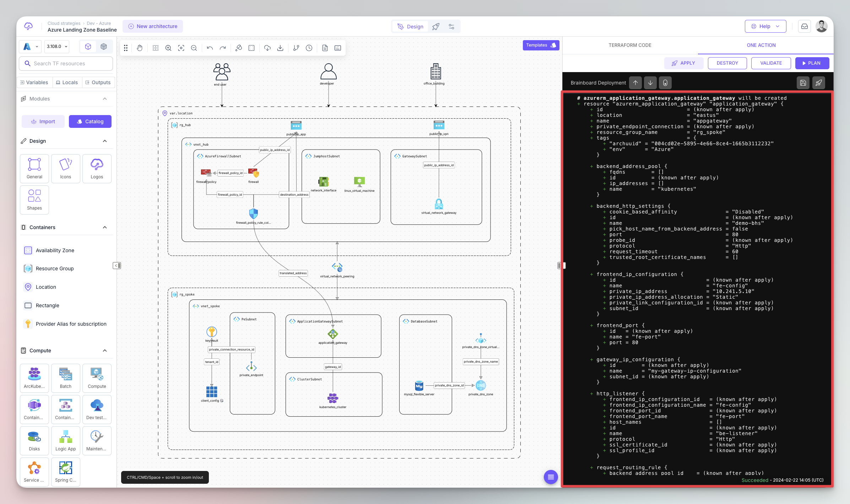
Task: Click the document file icon
Action: 325,48
